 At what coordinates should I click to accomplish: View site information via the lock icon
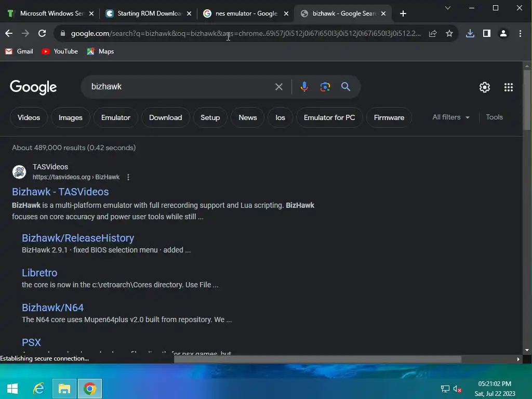62,33
